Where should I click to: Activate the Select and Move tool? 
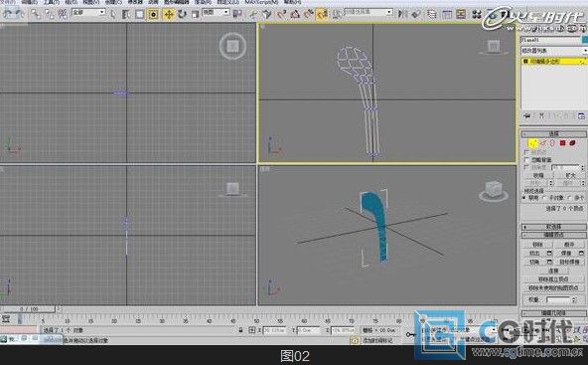point(169,14)
